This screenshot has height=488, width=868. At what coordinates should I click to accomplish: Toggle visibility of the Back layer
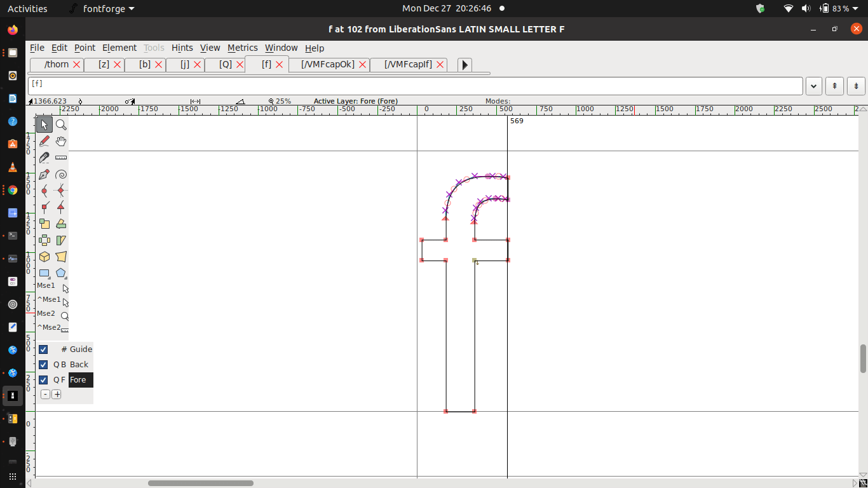pyautogui.click(x=43, y=364)
